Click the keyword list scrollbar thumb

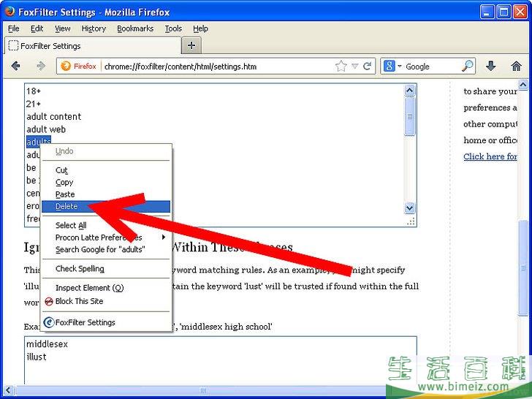409,116
